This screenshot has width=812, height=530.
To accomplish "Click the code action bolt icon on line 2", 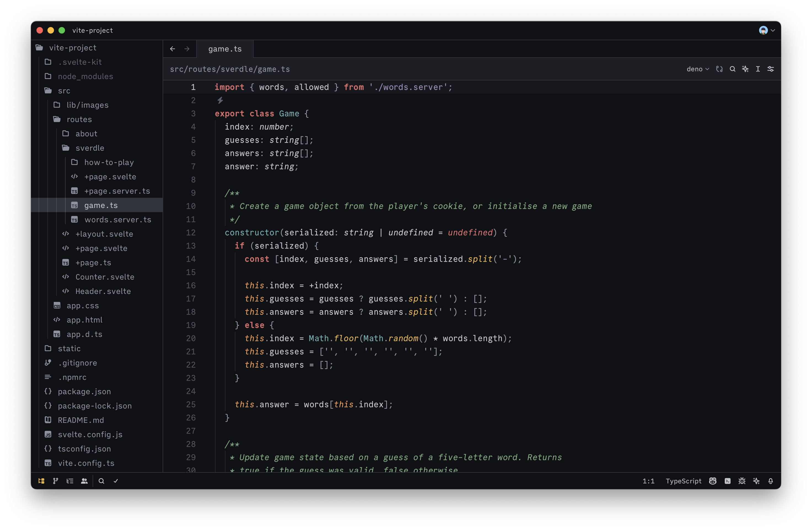I will click(x=220, y=100).
